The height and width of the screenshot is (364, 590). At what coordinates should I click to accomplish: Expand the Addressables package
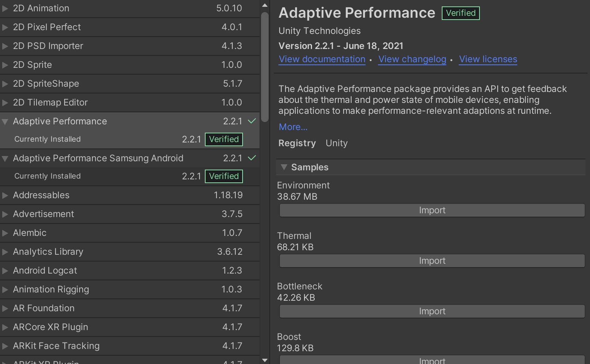[x=5, y=195]
